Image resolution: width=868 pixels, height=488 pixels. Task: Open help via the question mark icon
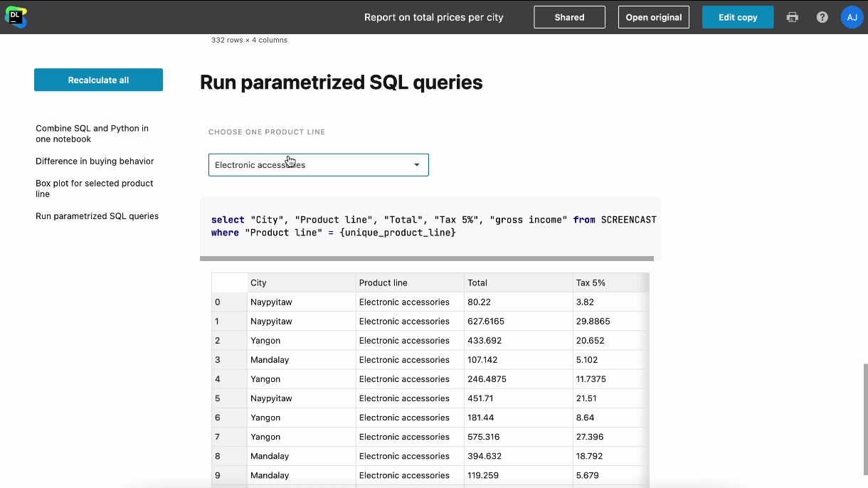pos(822,17)
